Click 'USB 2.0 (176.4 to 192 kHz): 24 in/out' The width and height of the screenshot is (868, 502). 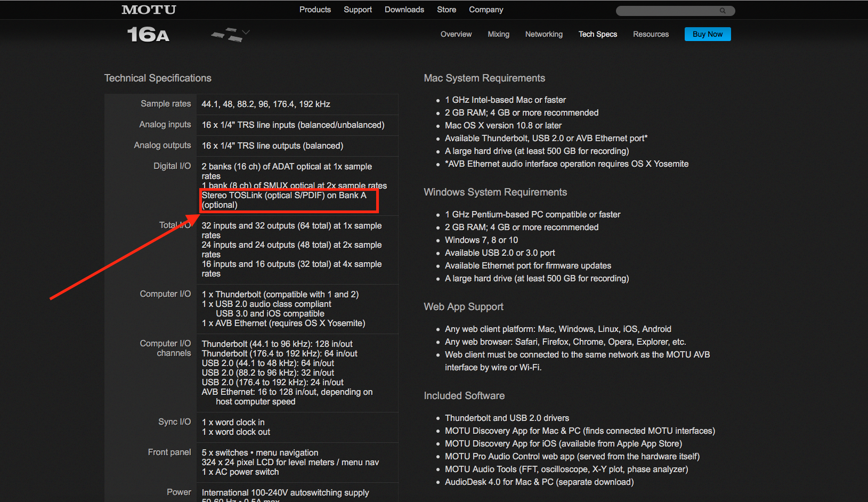click(273, 383)
